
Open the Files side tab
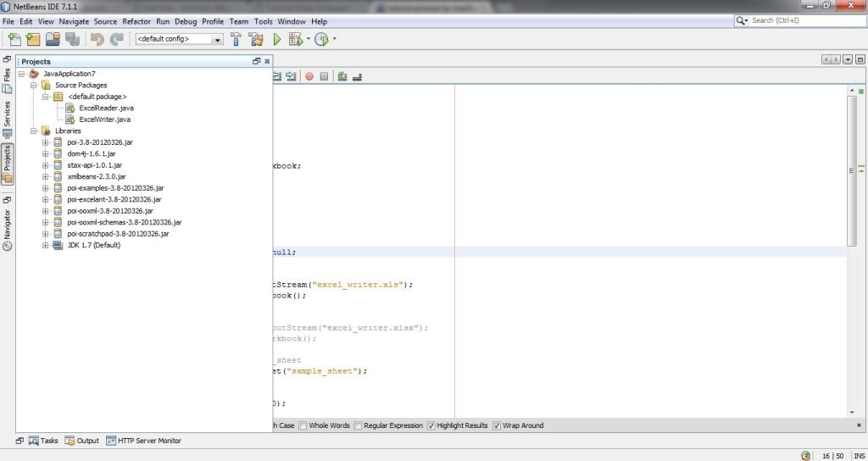7,81
